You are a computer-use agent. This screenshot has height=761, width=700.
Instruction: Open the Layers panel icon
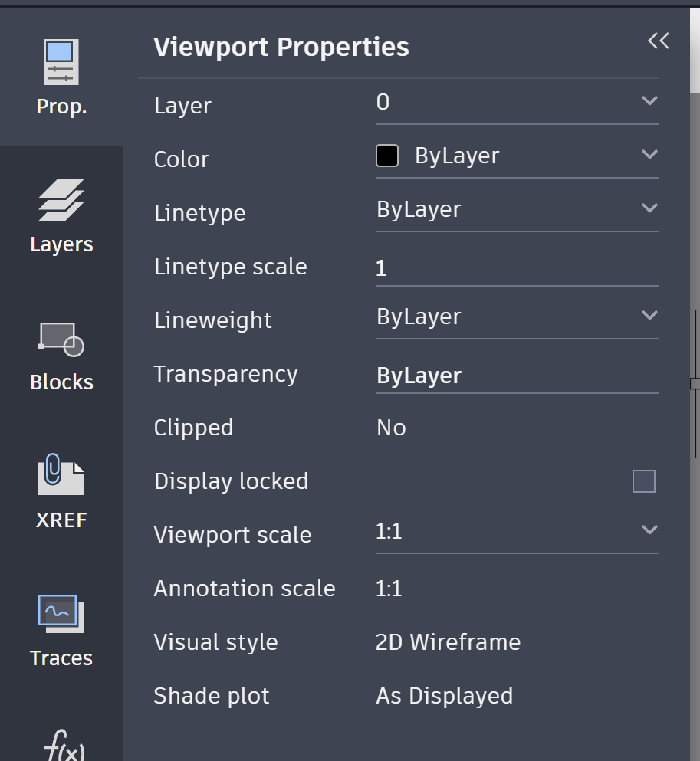(x=61, y=215)
